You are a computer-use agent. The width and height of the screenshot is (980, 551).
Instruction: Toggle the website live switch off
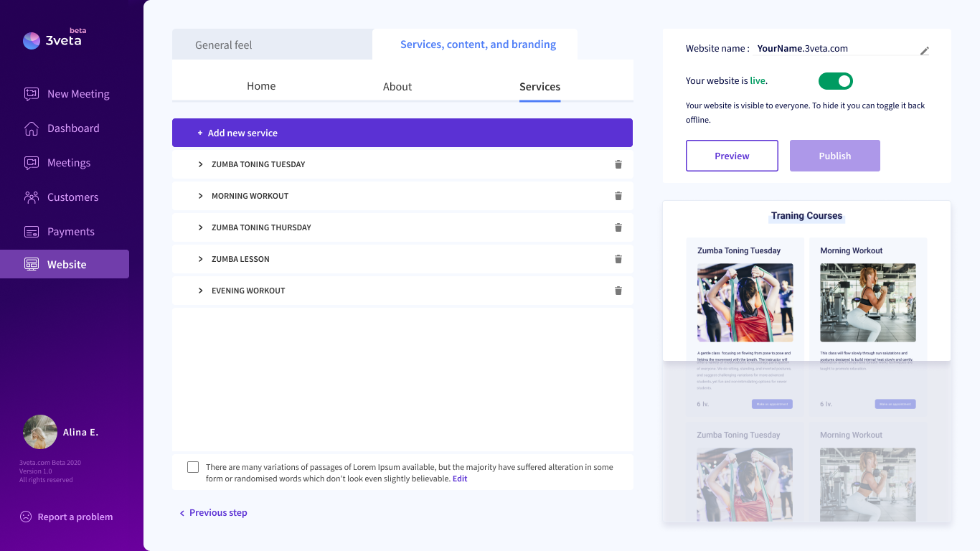(836, 81)
